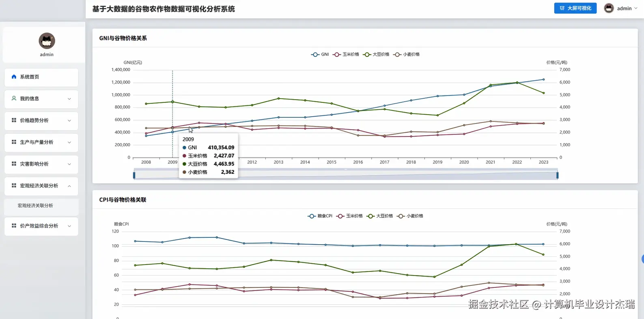Image resolution: width=644 pixels, height=319 pixels.
Task: Toggle 大豆价格 in the CPI chart legend
Action: click(x=380, y=216)
